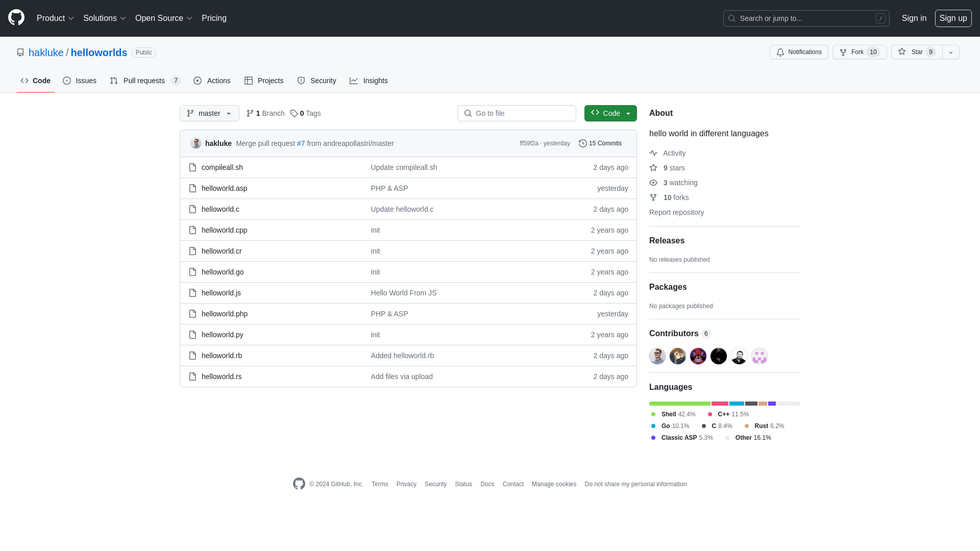Open the helloworld.py file
This screenshot has width=980, height=551.
tap(223, 334)
